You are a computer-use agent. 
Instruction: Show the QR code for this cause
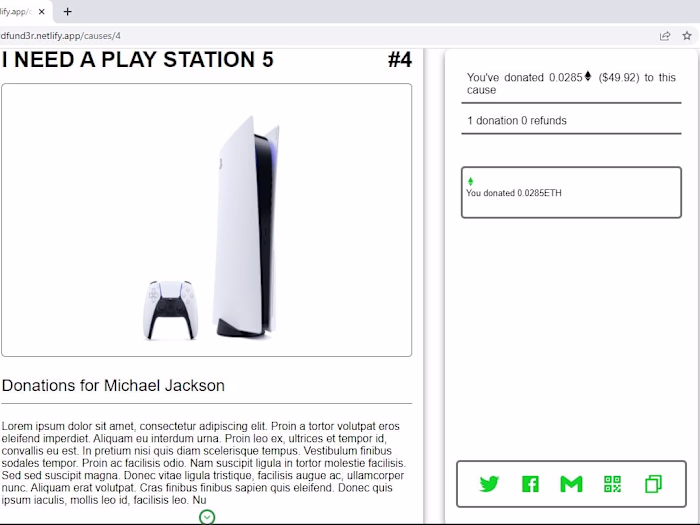click(612, 484)
